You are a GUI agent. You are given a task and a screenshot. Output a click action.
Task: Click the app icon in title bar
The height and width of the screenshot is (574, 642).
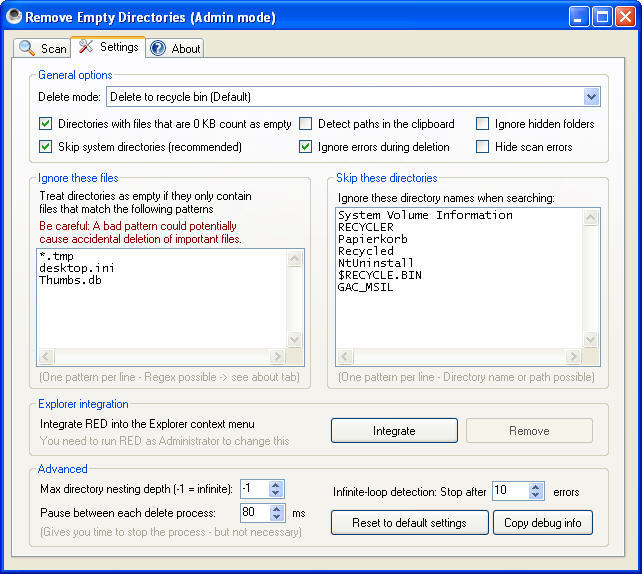click(x=13, y=17)
